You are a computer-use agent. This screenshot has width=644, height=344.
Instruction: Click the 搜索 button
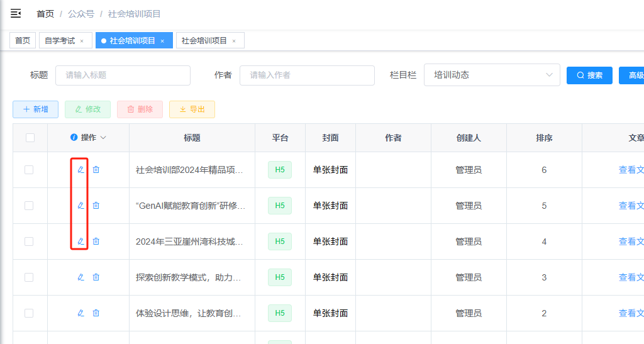pyautogui.click(x=589, y=75)
